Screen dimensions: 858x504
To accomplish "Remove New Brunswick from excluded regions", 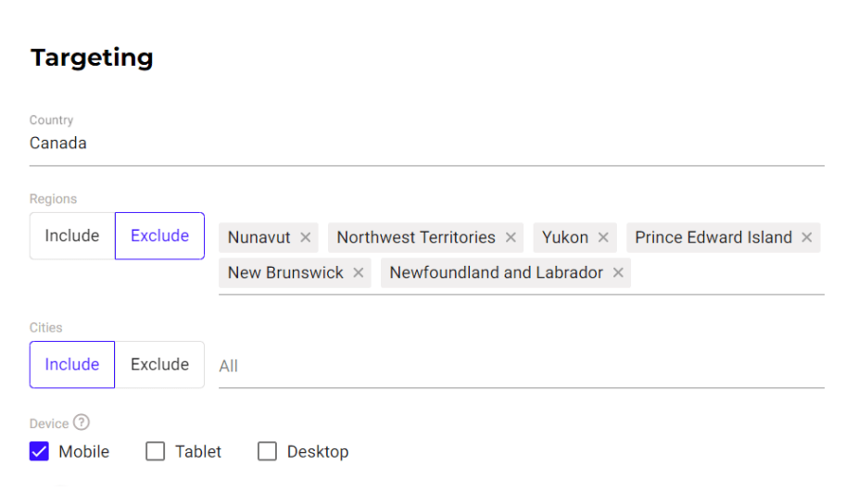I will [359, 272].
